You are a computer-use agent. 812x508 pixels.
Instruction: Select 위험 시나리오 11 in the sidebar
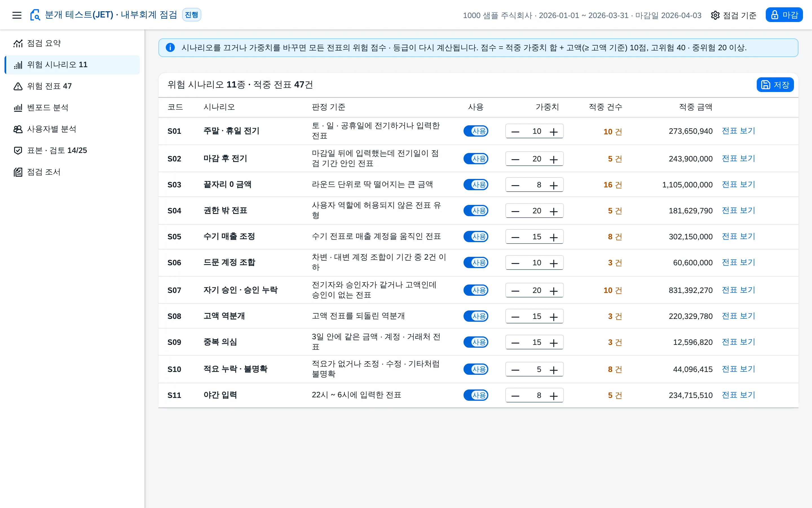pyautogui.click(x=72, y=65)
